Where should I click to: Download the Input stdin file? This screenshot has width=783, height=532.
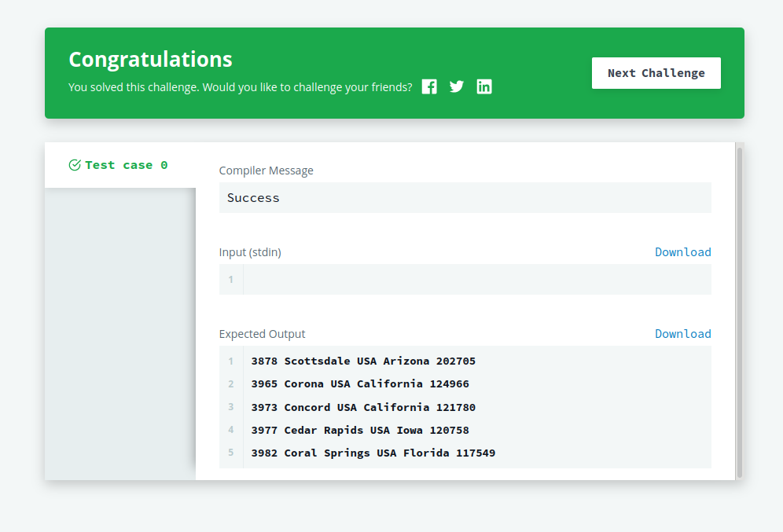pyautogui.click(x=682, y=251)
